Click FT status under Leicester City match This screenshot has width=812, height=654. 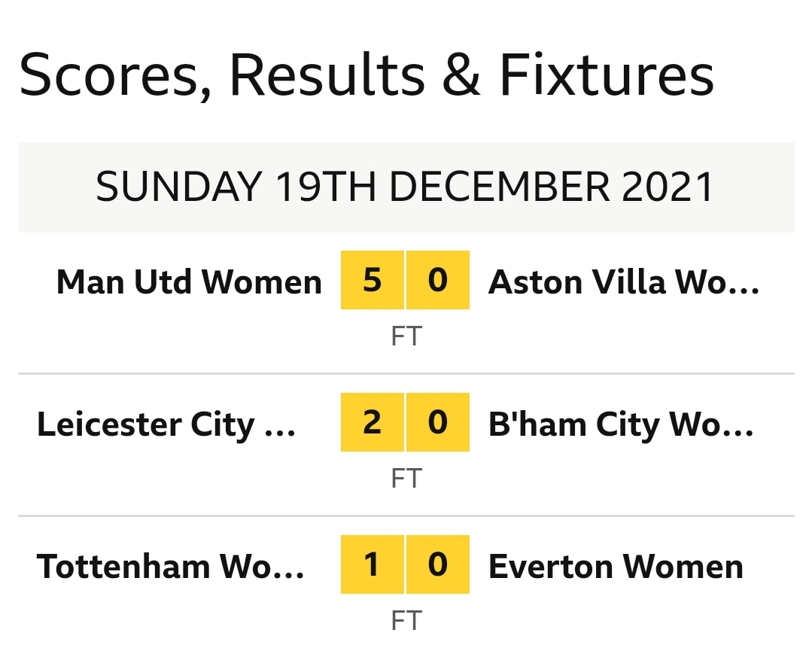point(406,478)
